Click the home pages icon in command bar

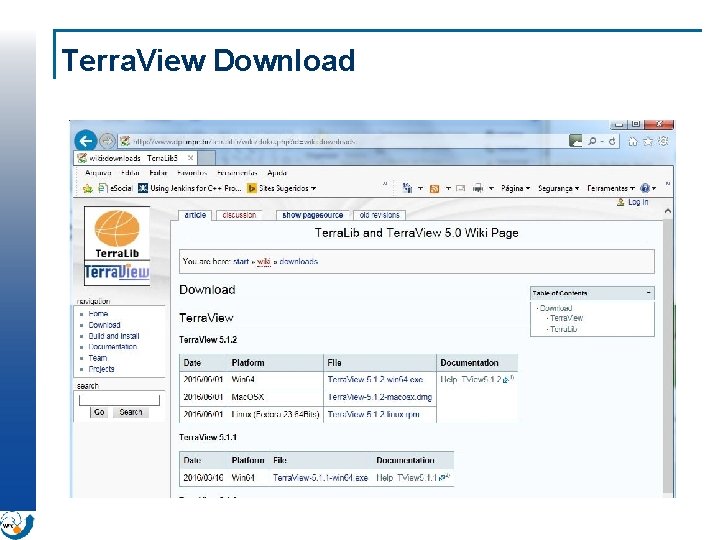click(407, 188)
